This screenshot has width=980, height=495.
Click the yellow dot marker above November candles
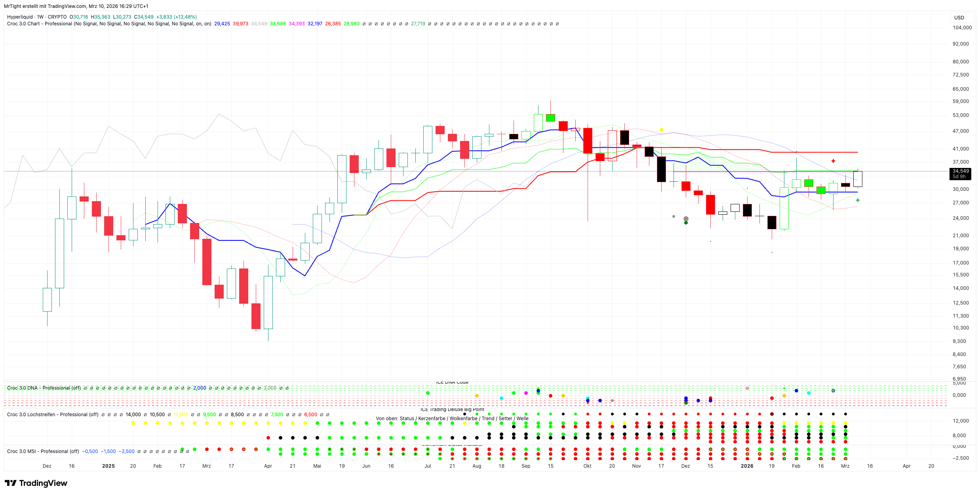(x=661, y=129)
